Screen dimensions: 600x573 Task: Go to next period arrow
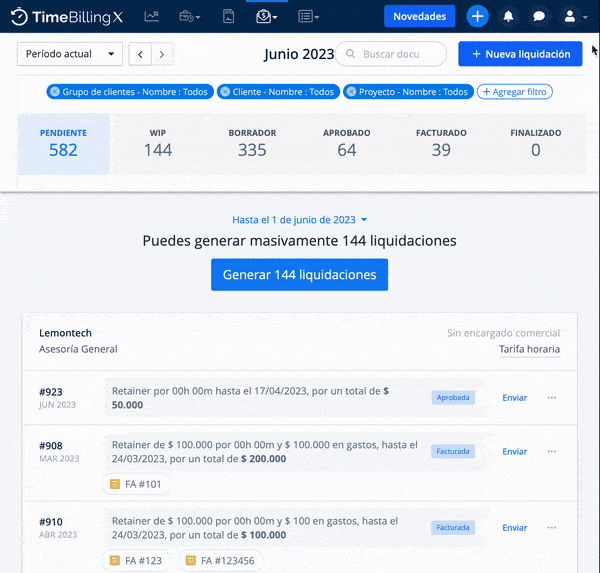point(162,54)
